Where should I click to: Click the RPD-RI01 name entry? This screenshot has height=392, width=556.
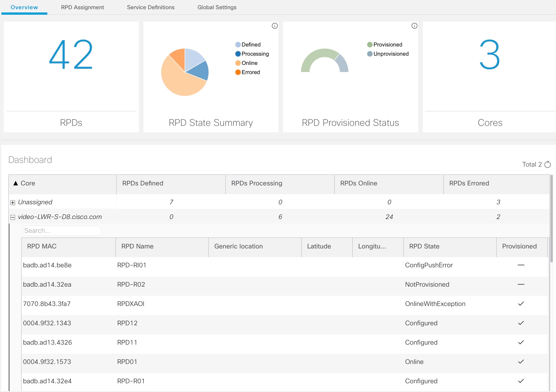132,265
